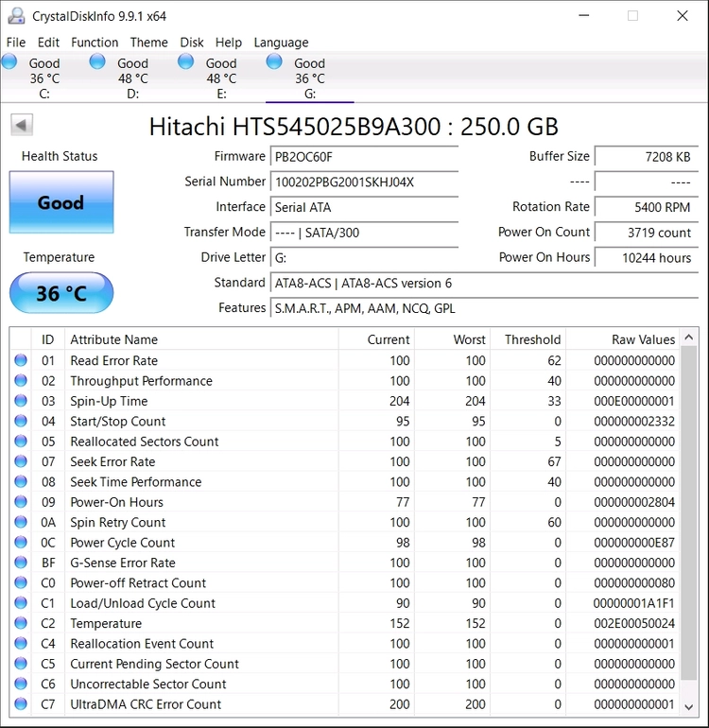Switch to the E: drive tab
Image resolution: width=709 pixels, height=728 pixels.
(x=221, y=78)
